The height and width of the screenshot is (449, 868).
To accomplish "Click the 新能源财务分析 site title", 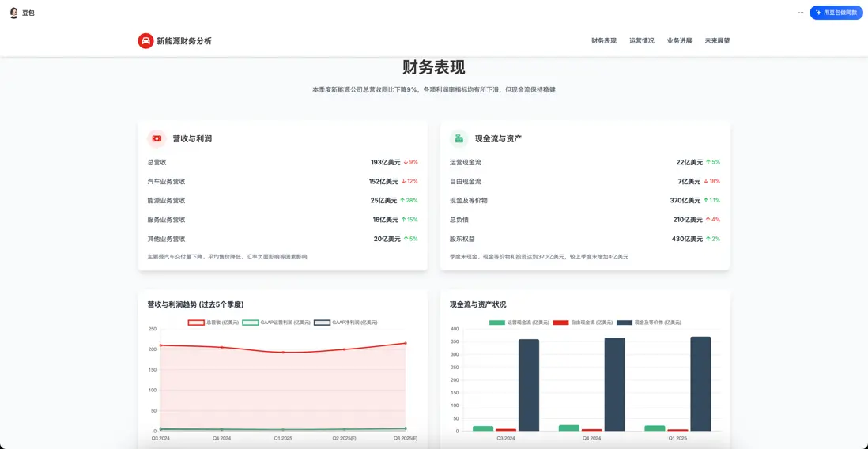I will (183, 41).
